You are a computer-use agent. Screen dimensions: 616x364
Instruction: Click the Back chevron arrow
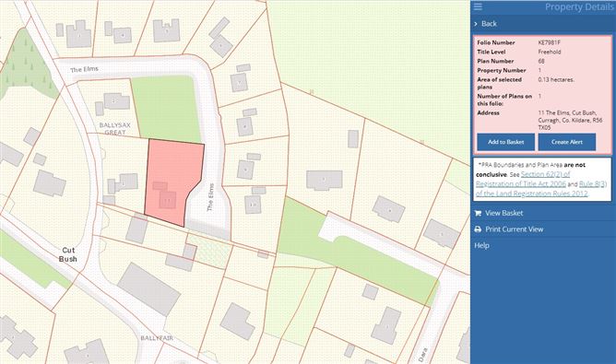tap(476, 24)
